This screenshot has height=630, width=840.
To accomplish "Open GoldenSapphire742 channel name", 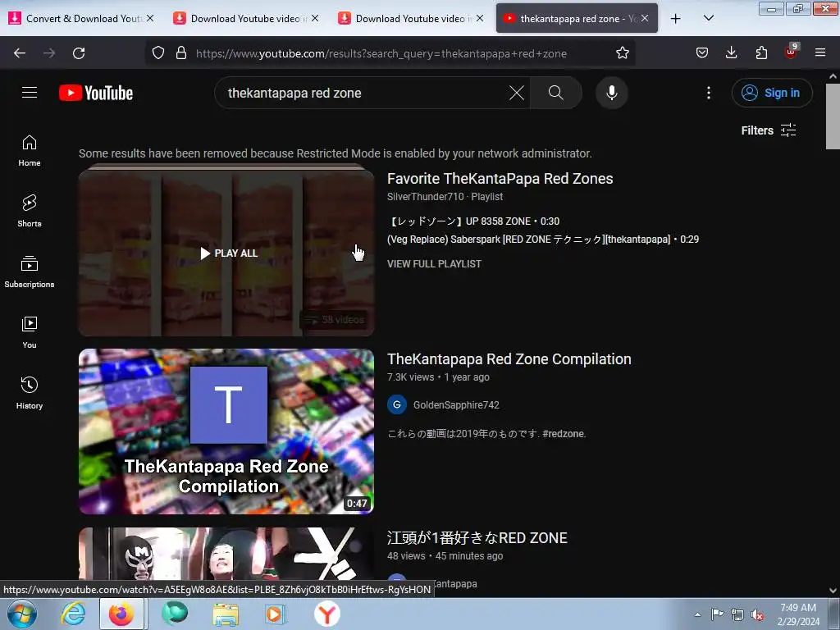I will tap(456, 405).
